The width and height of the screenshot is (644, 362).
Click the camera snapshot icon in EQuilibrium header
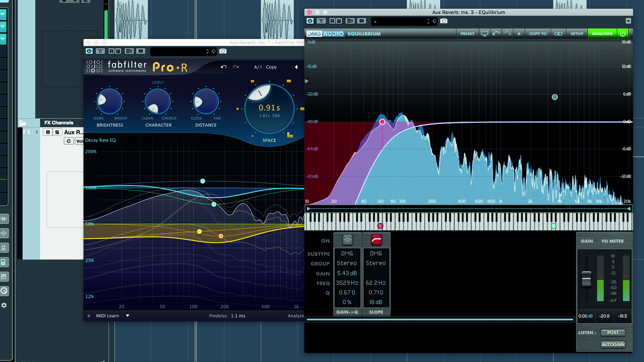444,21
